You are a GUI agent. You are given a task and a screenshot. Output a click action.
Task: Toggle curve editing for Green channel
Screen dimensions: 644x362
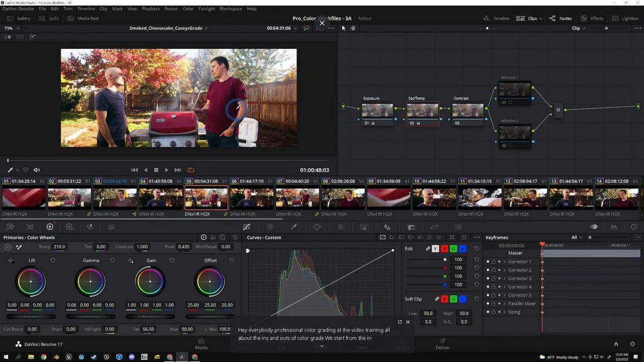pos(453,249)
